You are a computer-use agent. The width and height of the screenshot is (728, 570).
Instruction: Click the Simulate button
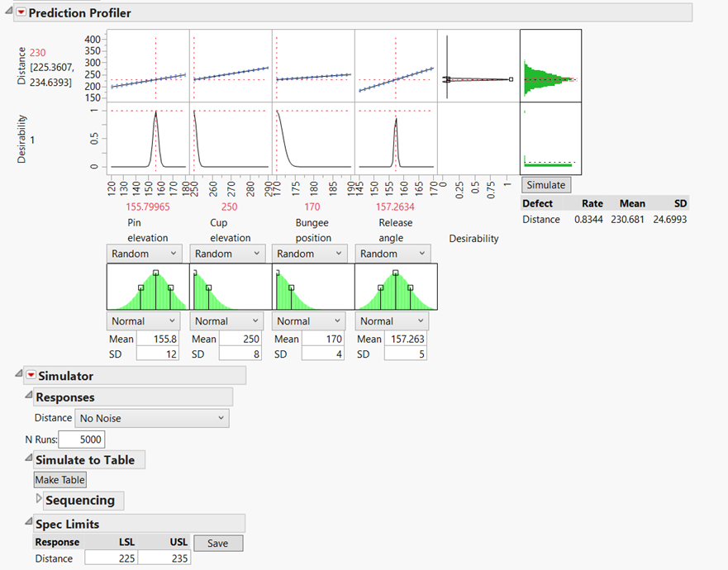coord(546,185)
